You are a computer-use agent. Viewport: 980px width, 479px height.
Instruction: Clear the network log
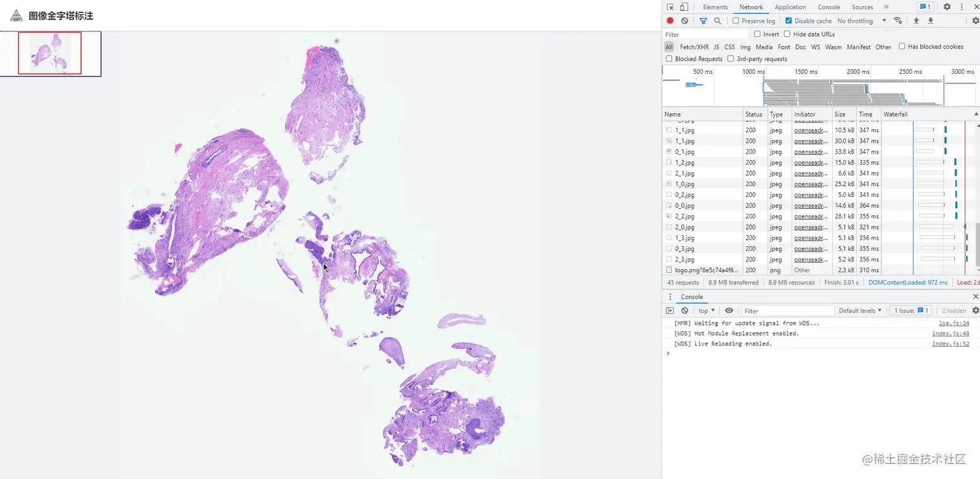point(684,21)
